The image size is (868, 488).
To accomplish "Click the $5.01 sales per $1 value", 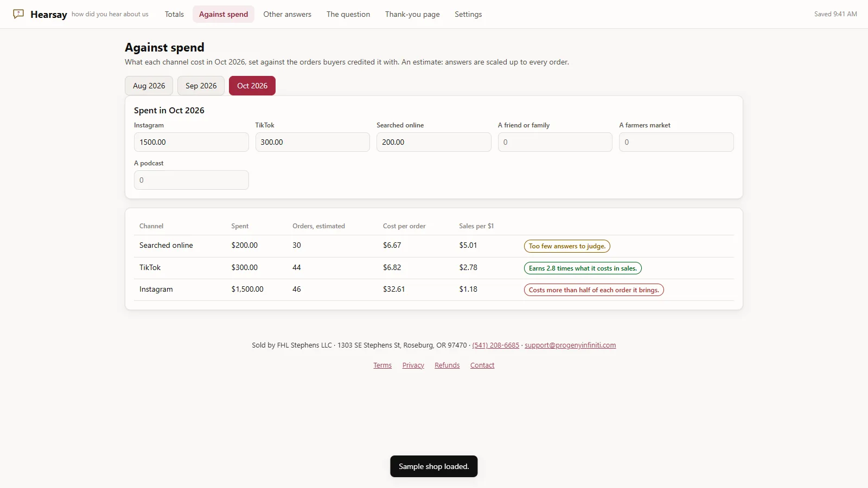I will coord(468,246).
